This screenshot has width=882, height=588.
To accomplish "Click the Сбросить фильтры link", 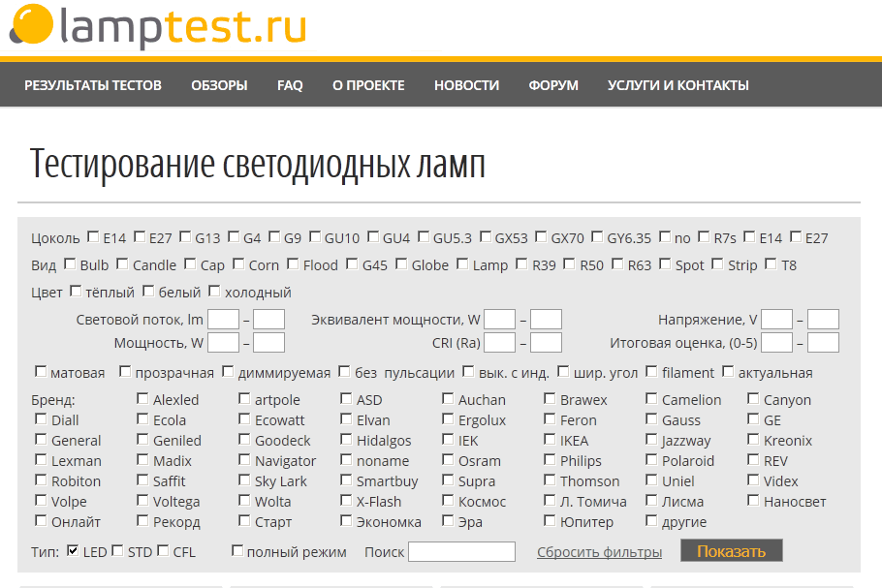I will tap(599, 552).
